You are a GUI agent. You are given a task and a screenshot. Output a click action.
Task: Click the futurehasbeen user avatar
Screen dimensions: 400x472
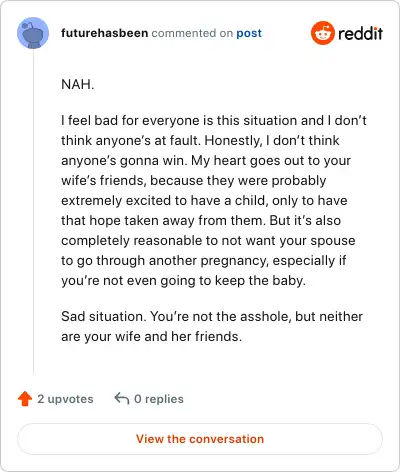tap(33, 33)
